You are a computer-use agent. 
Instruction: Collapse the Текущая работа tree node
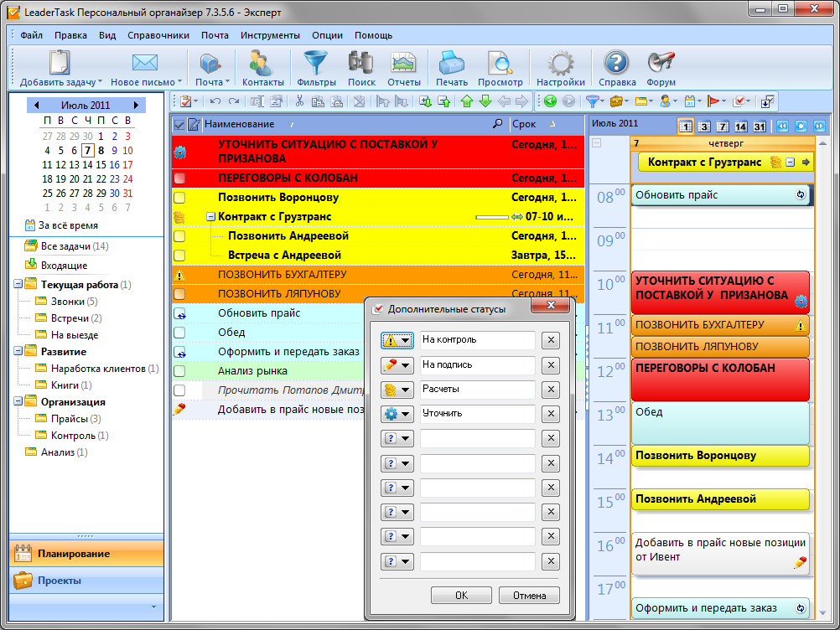point(18,284)
